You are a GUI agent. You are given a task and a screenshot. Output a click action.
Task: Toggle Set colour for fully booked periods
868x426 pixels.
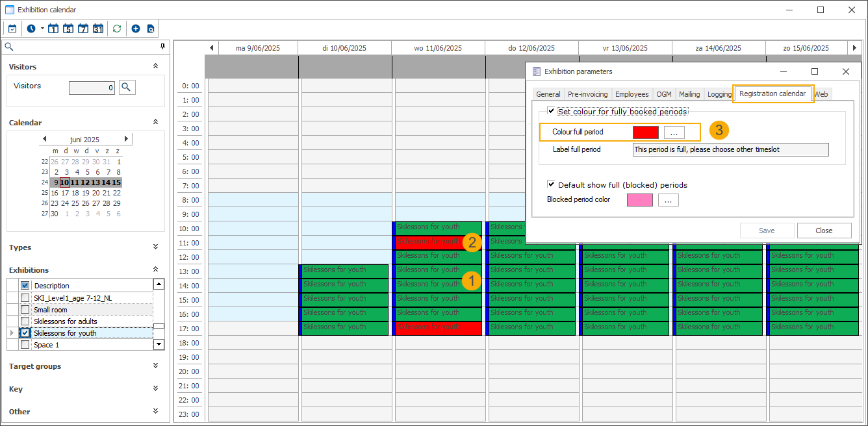(552, 112)
